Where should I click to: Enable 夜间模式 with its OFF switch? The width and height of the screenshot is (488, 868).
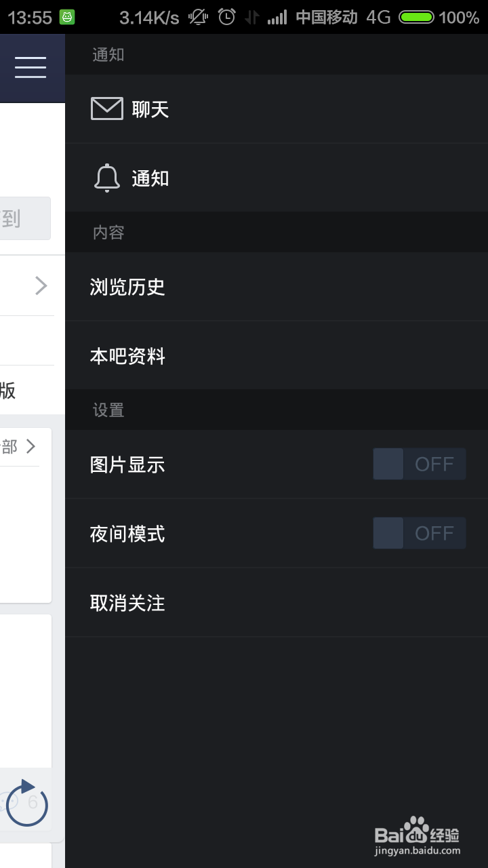[x=420, y=533]
